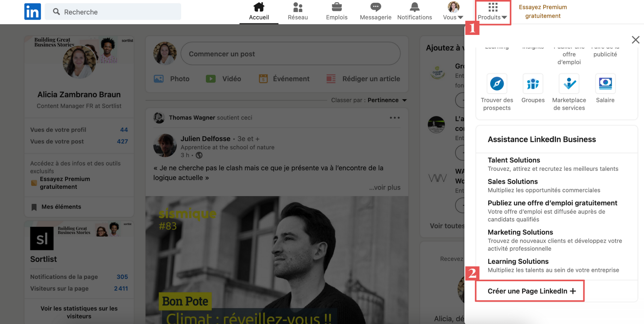The height and width of the screenshot is (324, 644).
Task: Click Essayez Premium gratuitement in header
Action: 543,12
